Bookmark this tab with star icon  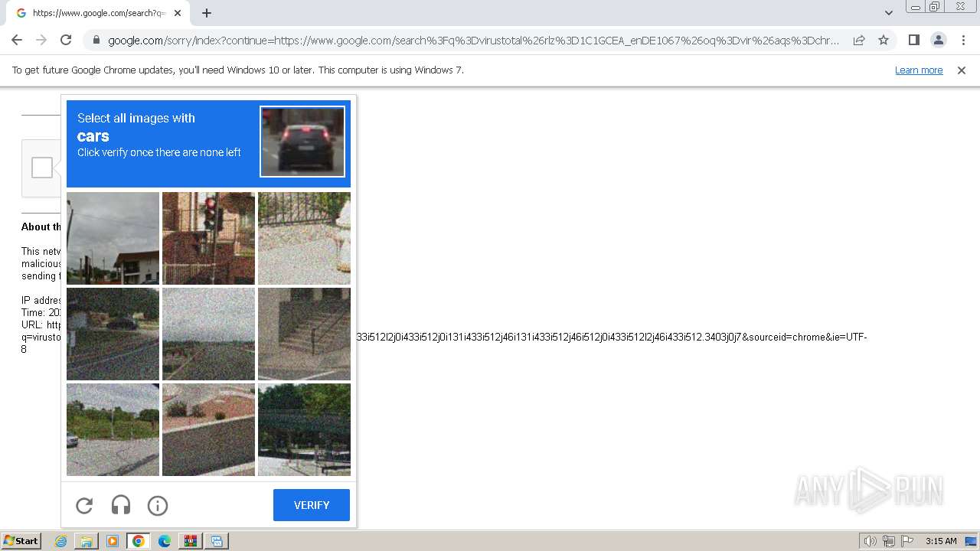click(x=884, y=40)
